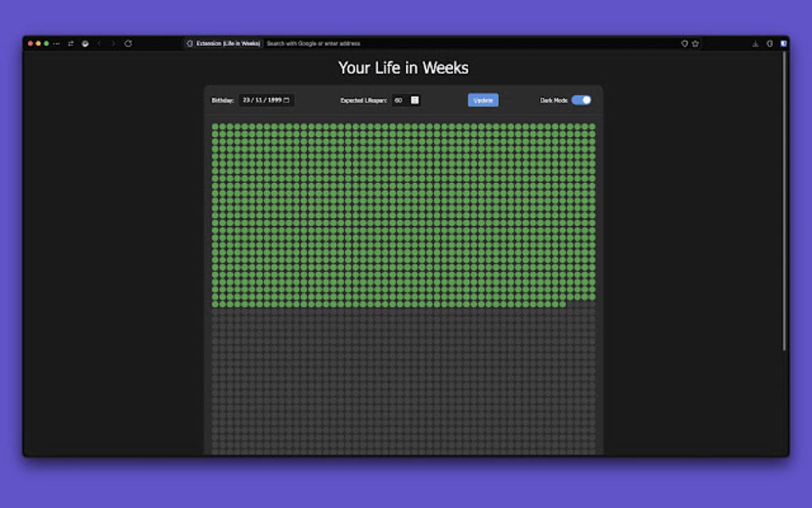Click the downloads icon on the browser toolbar

756,44
